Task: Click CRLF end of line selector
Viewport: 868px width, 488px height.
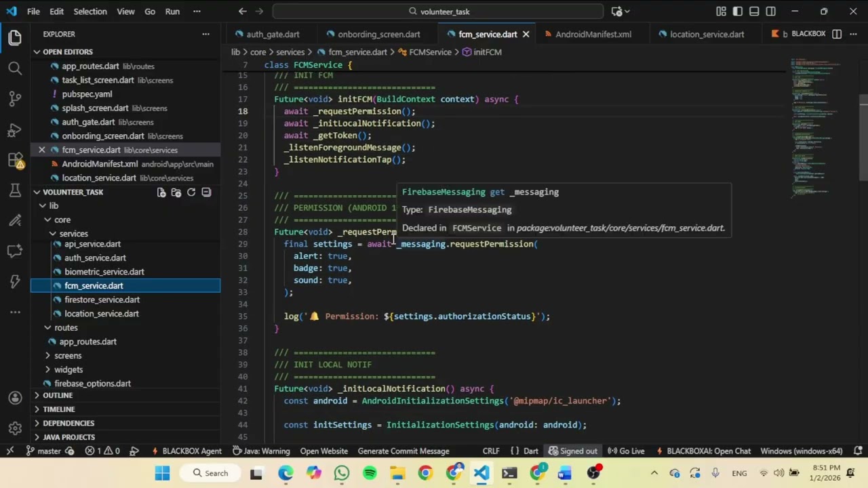Action: tap(491, 451)
